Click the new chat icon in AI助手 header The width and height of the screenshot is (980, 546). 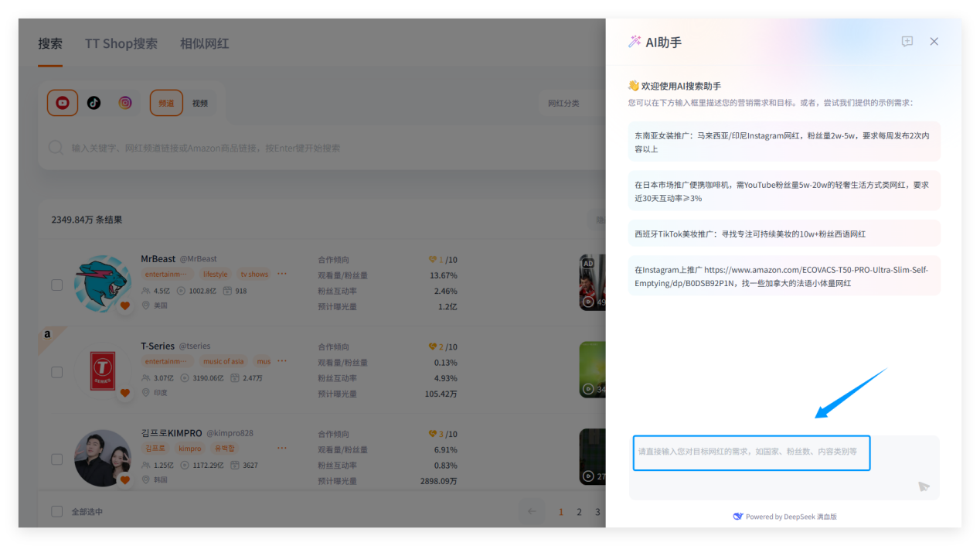click(x=907, y=42)
